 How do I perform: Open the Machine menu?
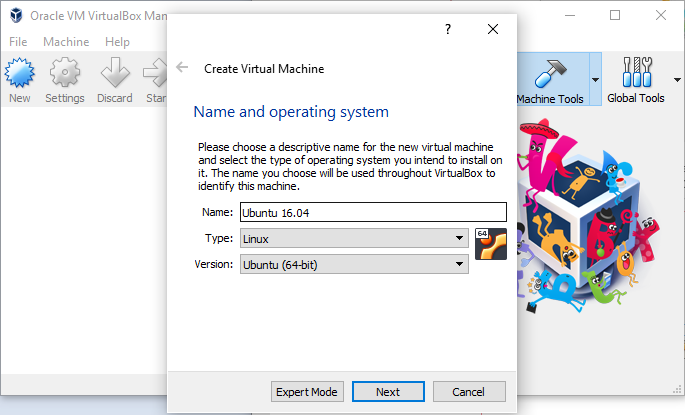point(66,42)
